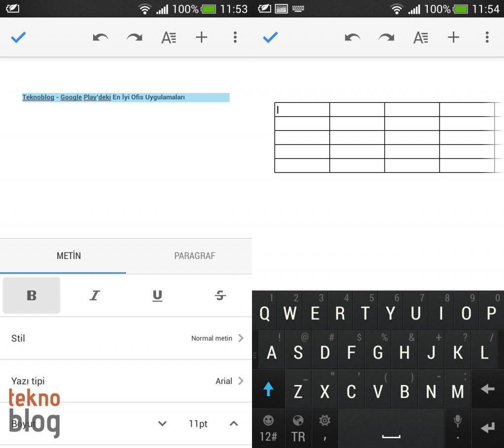
Task: Select the METİN tab
Action: click(69, 256)
